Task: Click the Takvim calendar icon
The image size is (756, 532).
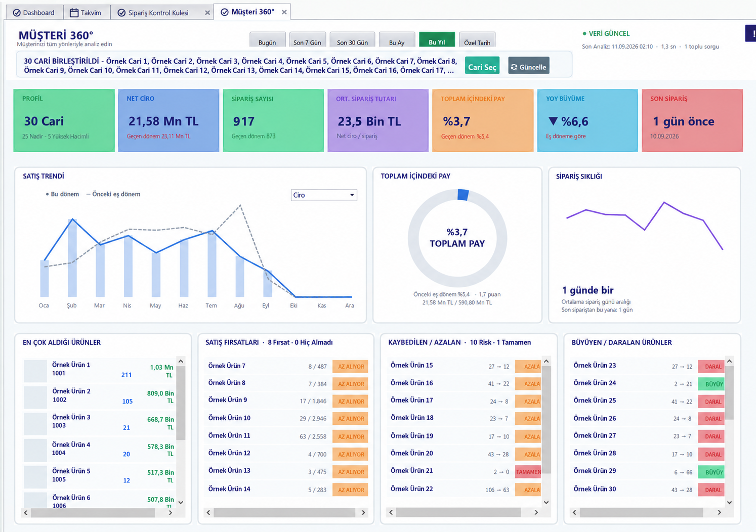Action: (74, 13)
